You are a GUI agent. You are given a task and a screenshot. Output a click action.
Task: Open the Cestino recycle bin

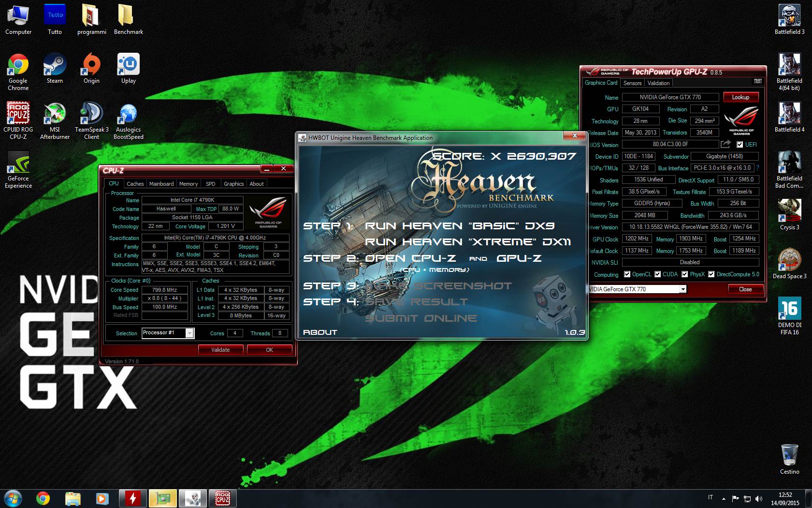pyautogui.click(x=789, y=460)
